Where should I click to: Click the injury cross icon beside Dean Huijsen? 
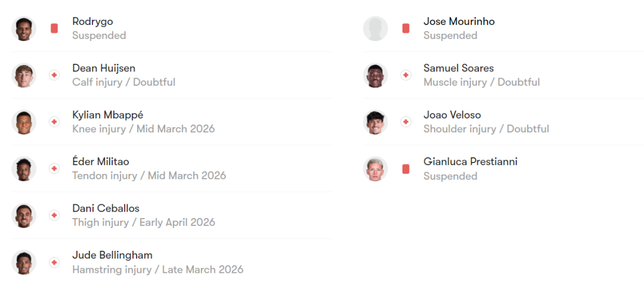[x=54, y=75]
